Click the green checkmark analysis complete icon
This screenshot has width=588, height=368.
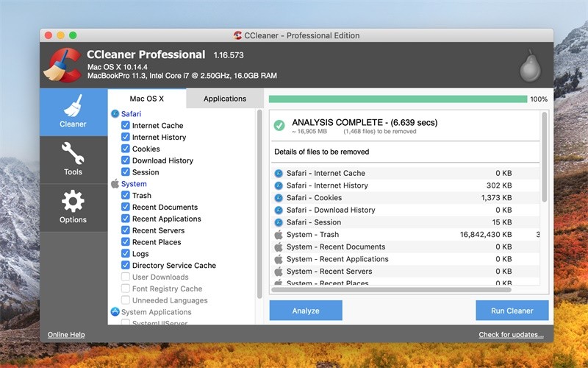click(x=279, y=125)
